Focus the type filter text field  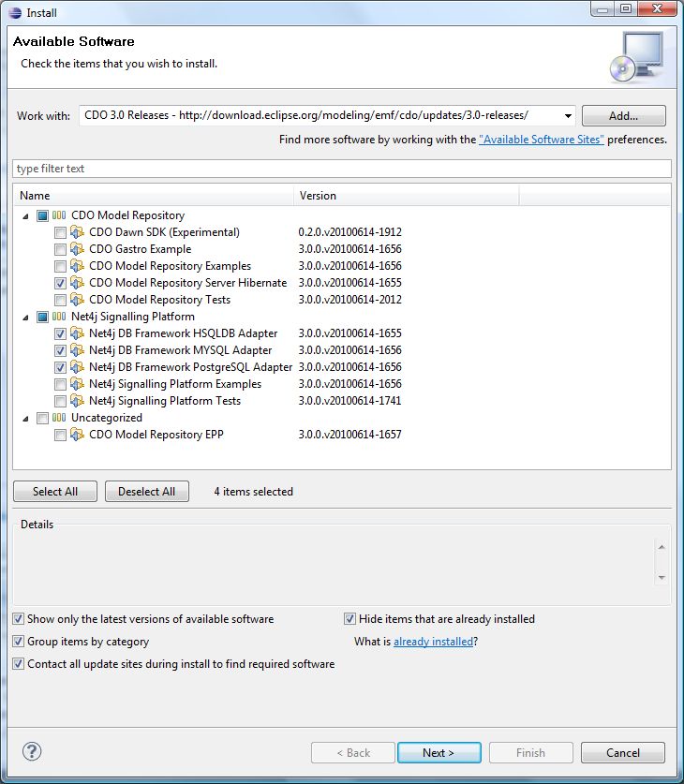tap(342, 169)
